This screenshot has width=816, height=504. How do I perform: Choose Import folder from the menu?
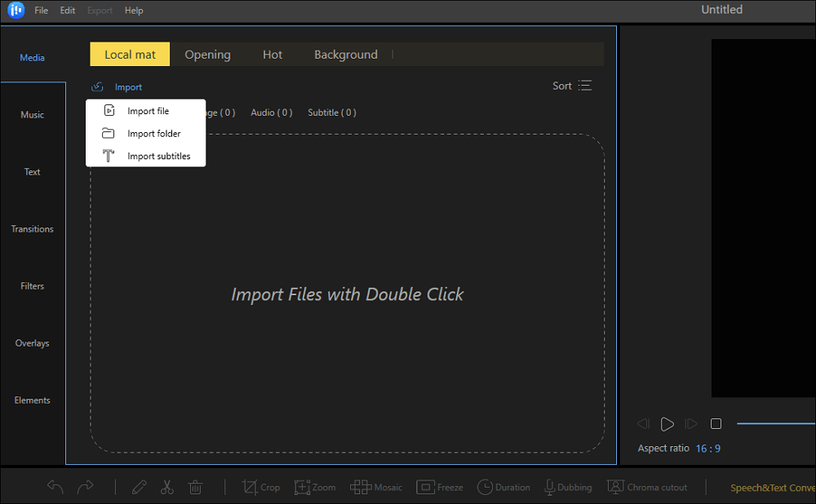tap(153, 134)
